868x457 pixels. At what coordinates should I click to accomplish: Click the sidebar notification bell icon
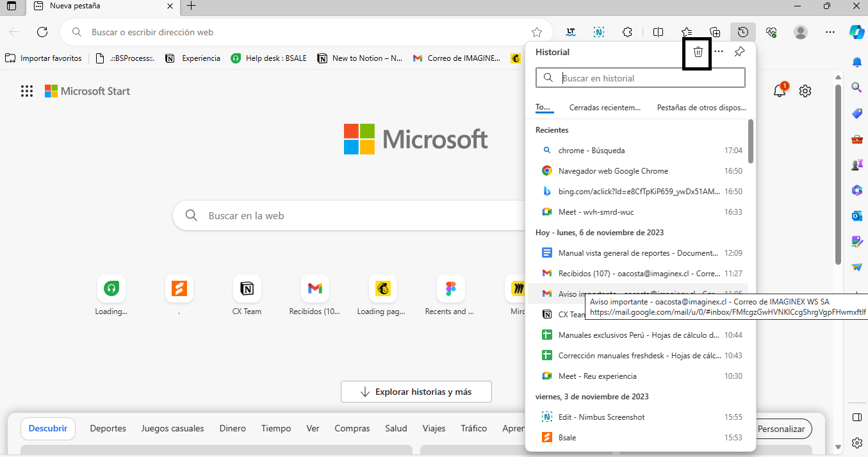pyautogui.click(x=857, y=62)
